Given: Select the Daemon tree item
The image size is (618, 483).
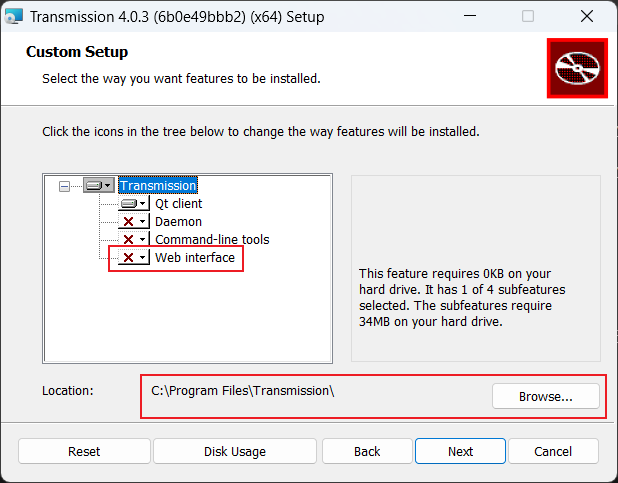Looking at the screenshot, I should point(179,222).
